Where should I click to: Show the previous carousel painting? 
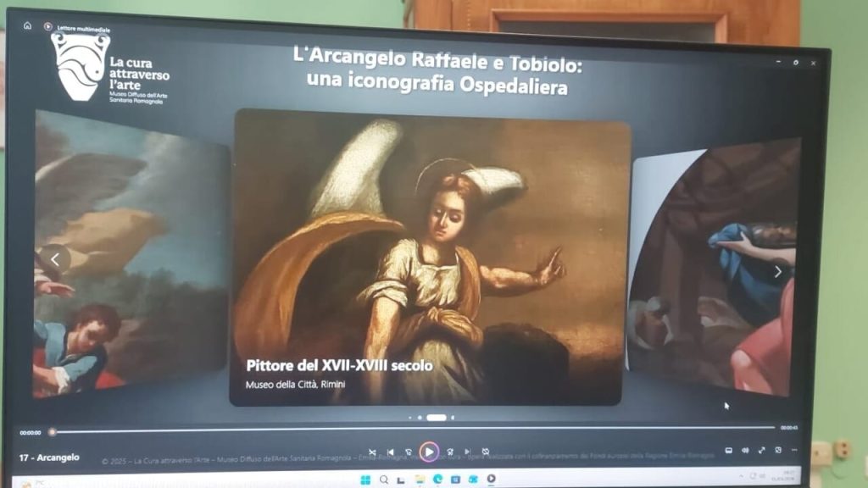55,259
